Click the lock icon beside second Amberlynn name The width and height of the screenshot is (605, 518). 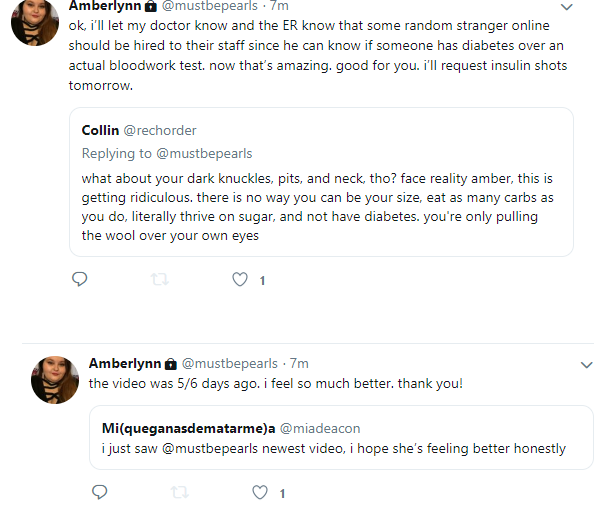tap(171, 364)
